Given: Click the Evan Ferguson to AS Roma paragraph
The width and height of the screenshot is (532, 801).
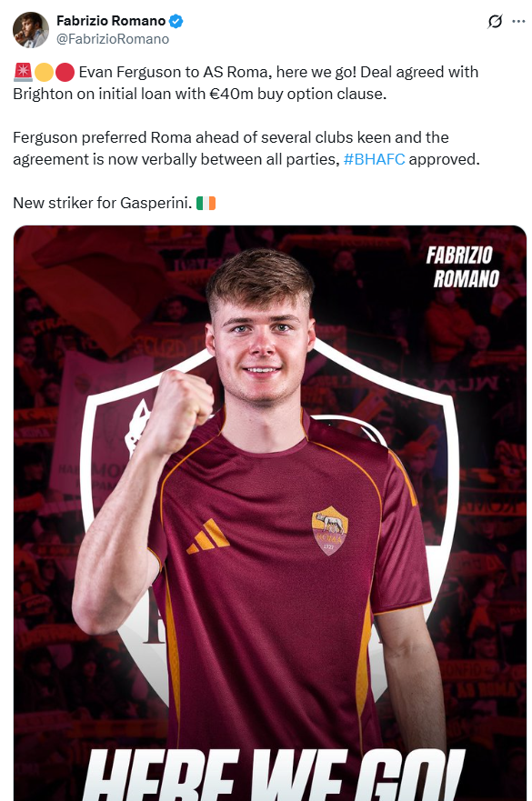Looking at the screenshot, I should pyautogui.click(x=246, y=83).
